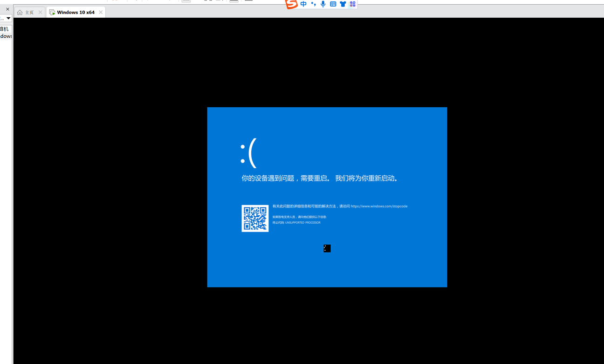Click the Sogou input method logo

tap(291, 4)
